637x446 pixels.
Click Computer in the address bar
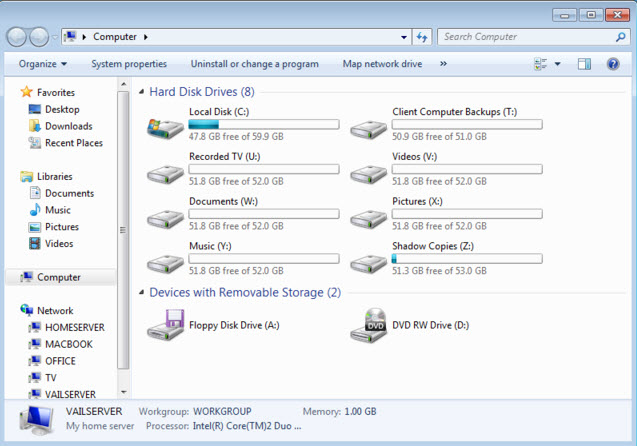point(115,37)
